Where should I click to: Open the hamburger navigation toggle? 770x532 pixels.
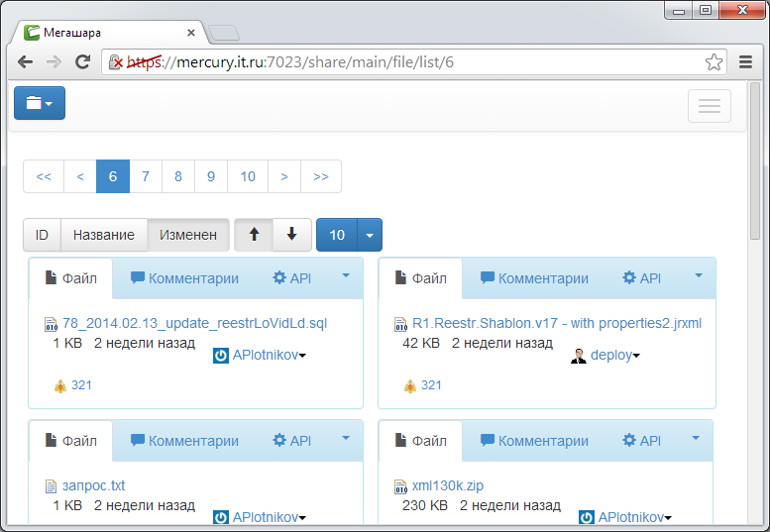coord(709,106)
